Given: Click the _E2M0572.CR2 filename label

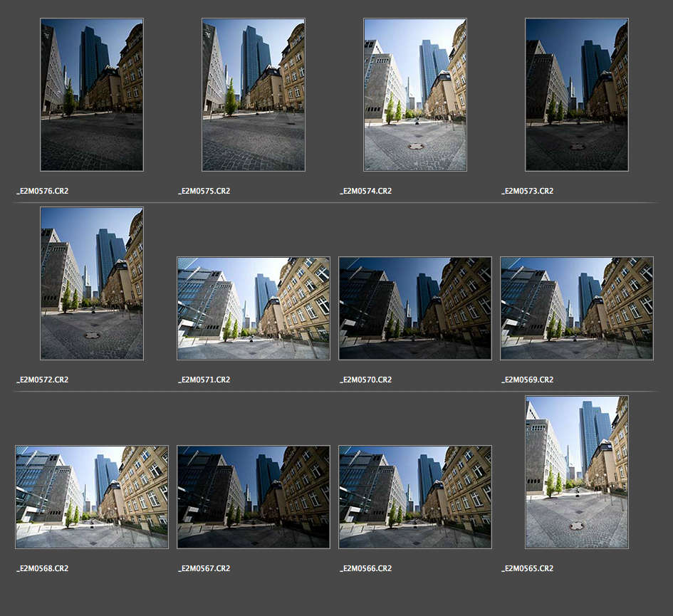Looking at the screenshot, I should point(43,380).
